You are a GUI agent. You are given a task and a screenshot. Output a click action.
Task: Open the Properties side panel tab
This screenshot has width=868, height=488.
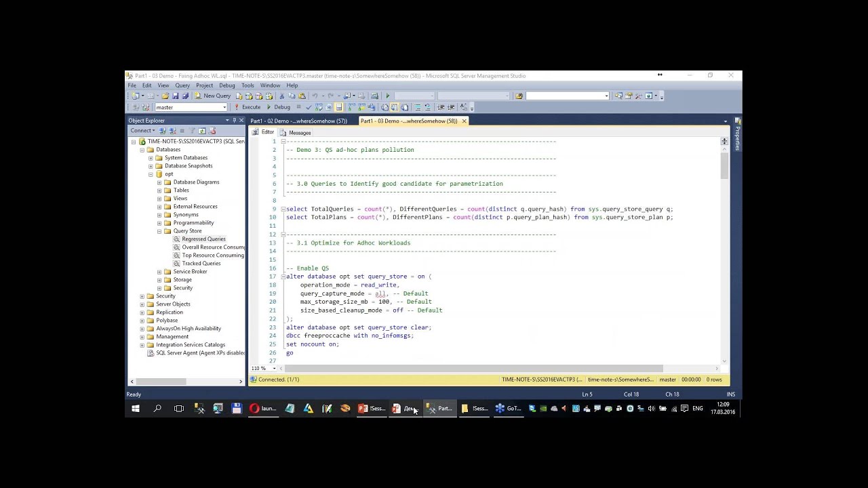click(737, 136)
